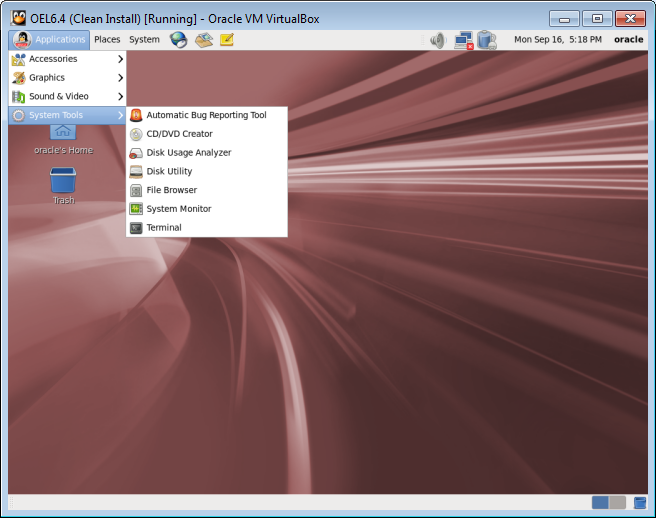The image size is (656, 518).
Task: Open the Places menu
Action: (x=107, y=40)
